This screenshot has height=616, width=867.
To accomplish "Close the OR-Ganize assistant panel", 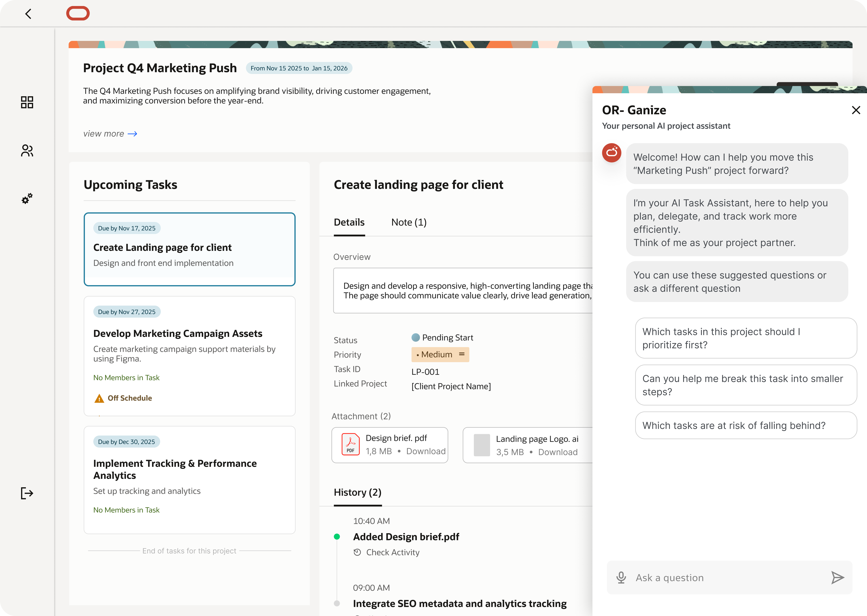I will 856,110.
